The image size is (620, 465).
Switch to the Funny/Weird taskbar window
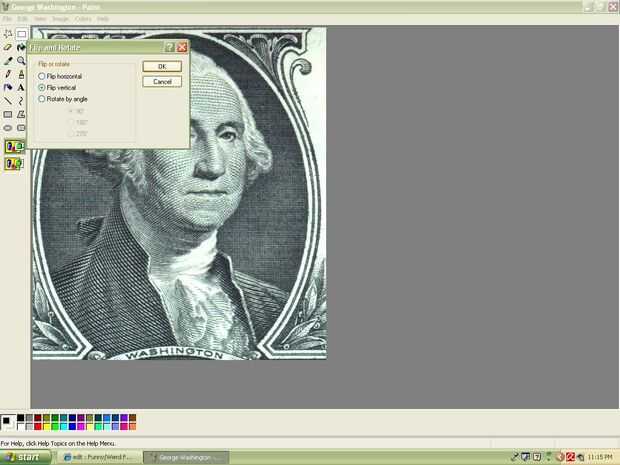tap(100, 457)
